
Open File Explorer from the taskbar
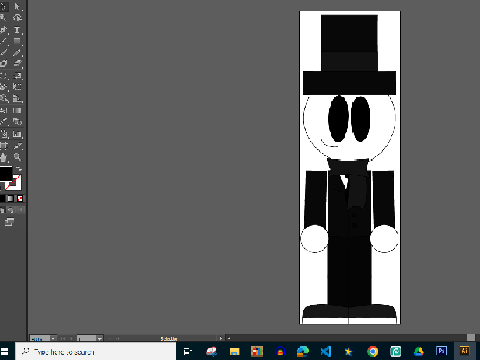point(234,351)
